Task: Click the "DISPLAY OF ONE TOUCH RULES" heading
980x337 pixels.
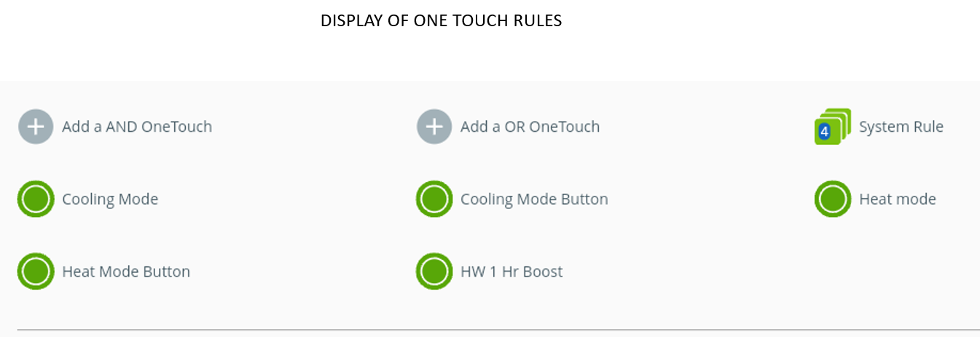Action: [441, 21]
